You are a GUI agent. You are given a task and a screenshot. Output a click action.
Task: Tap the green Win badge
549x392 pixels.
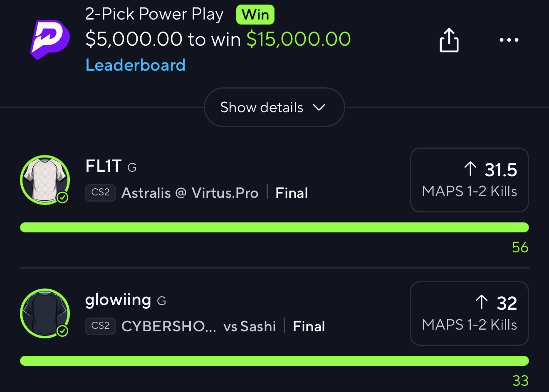[255, 15]
